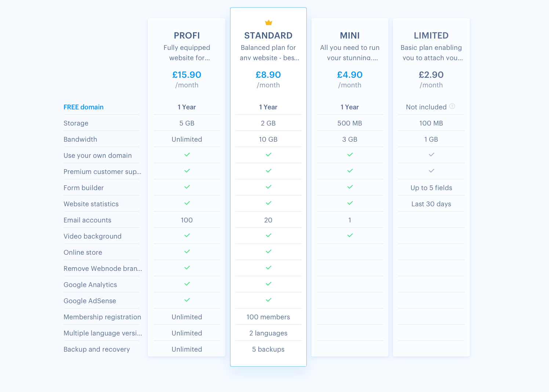
Task: Click PROFI checkmark for Video background
Action: pyautogui.click(x=187, y=235)
